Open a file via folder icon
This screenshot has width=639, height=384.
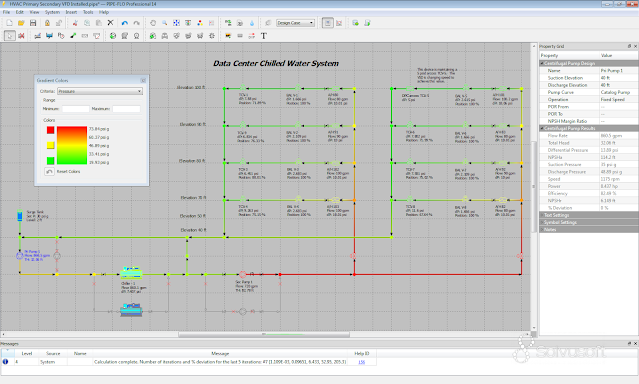pyautogui.click(x=21, y=23)
